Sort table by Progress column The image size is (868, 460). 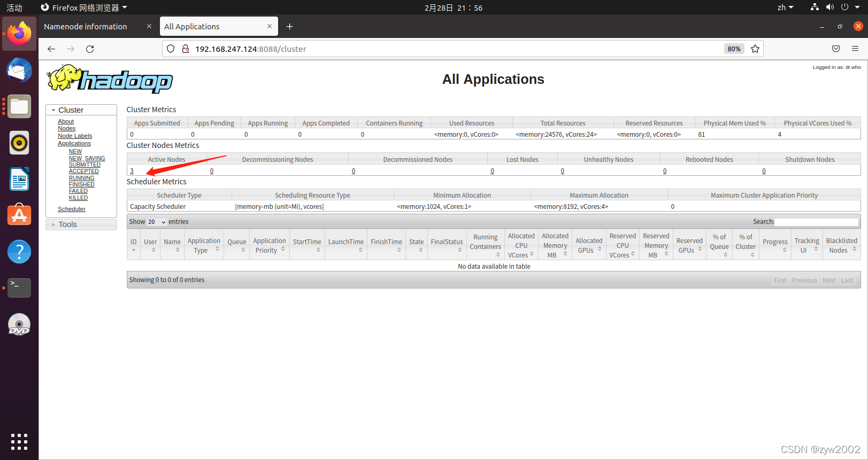click(775, 245)
